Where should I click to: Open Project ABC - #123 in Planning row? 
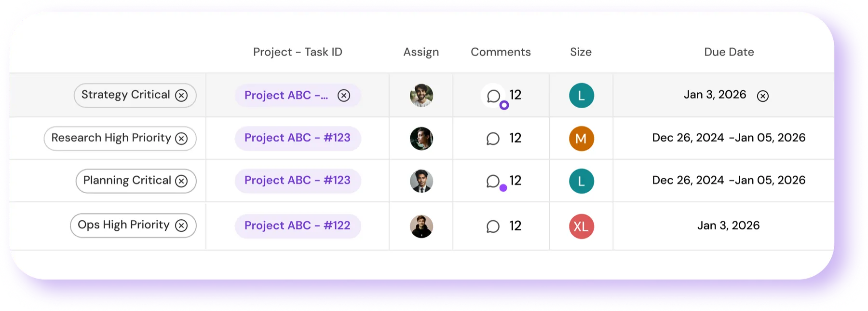point(298,181)
